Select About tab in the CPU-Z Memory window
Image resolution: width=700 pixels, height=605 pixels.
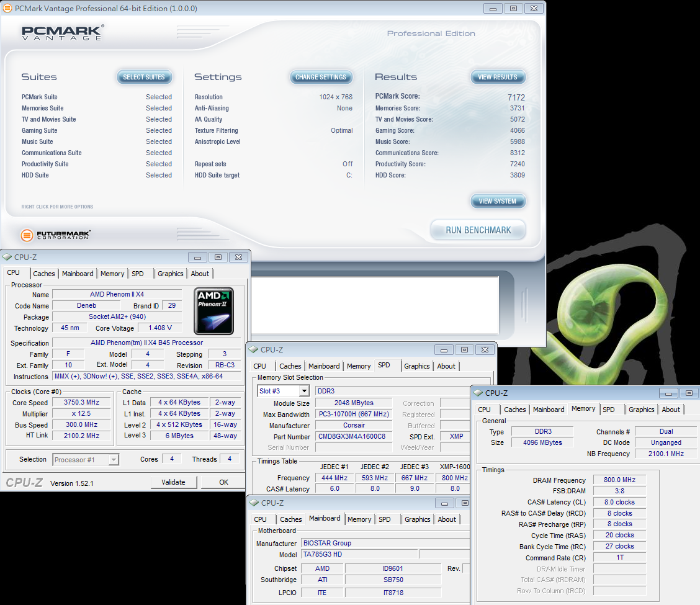click(x=671, y=410)
